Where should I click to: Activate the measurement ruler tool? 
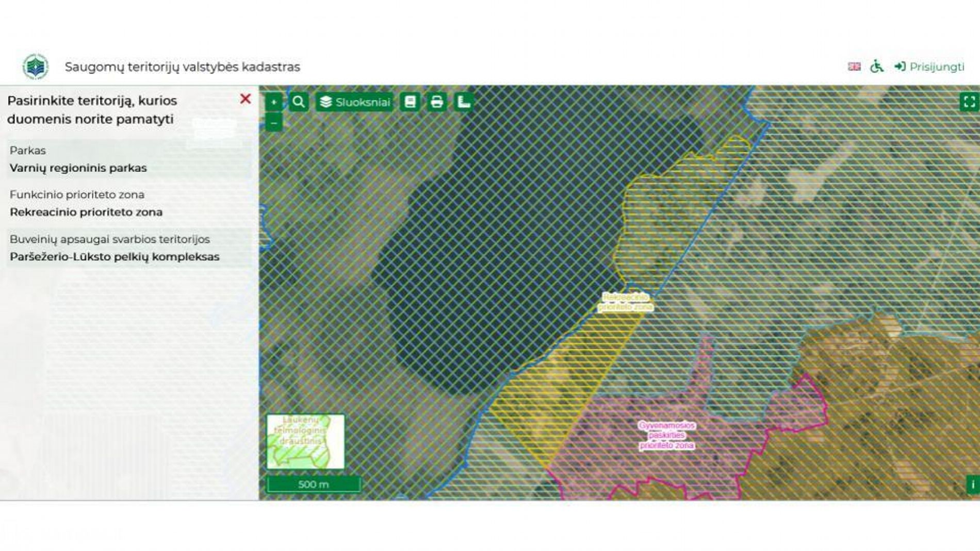464,102
